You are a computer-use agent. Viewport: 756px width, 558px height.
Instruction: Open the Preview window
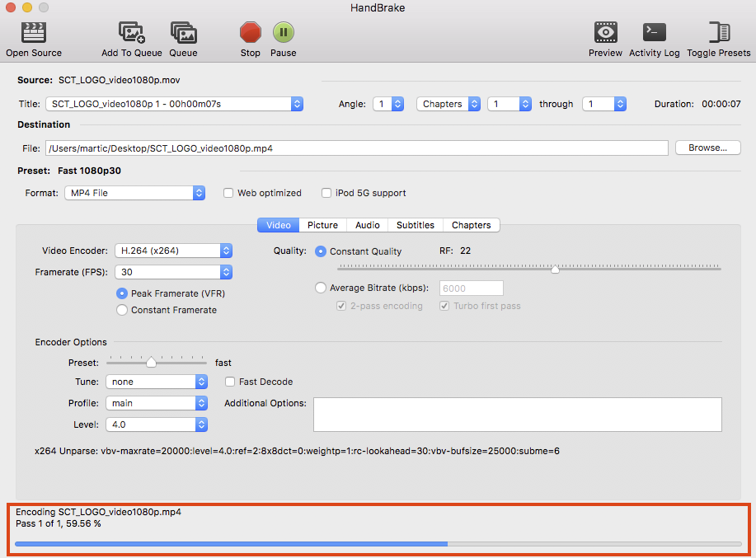point(605,33)
